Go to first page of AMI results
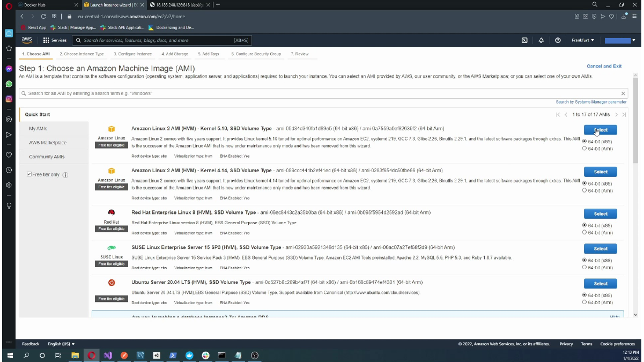The width and height of the screenshot is (644, 362). (558, 115)
